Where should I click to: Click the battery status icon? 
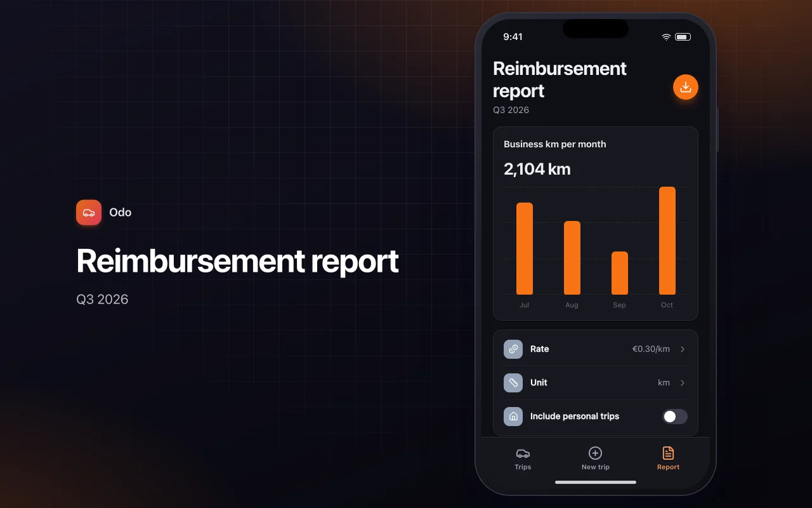[683, 37]
